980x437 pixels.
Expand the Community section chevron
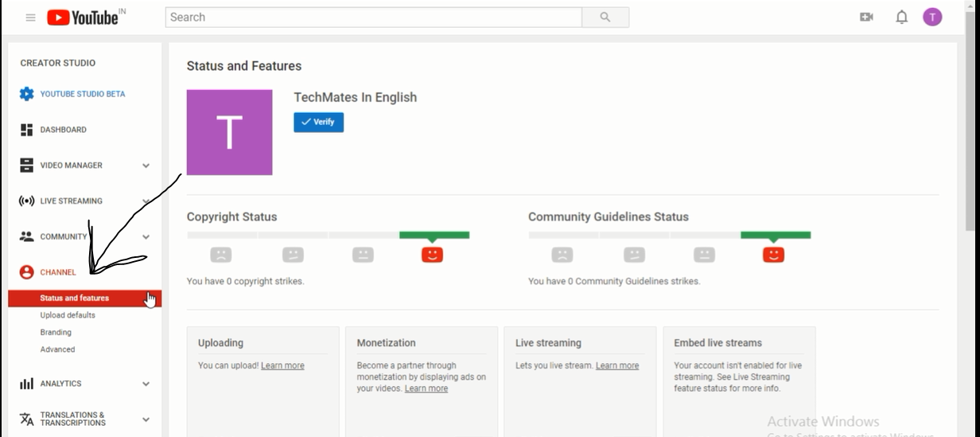[x=146, y=236]
